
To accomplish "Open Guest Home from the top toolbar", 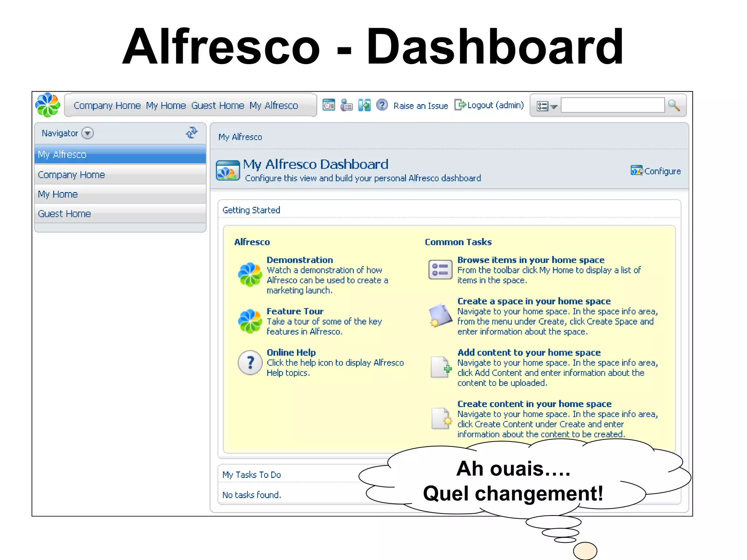I will pos(218,106).
